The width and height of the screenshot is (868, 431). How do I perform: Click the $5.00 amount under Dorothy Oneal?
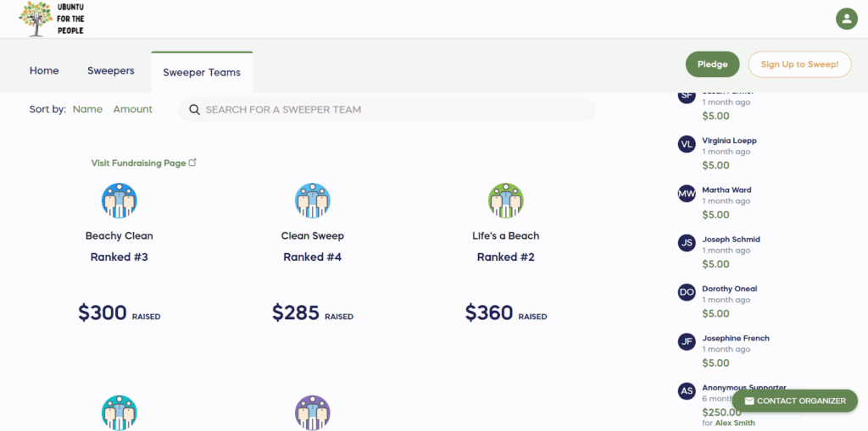click(715, 313)
